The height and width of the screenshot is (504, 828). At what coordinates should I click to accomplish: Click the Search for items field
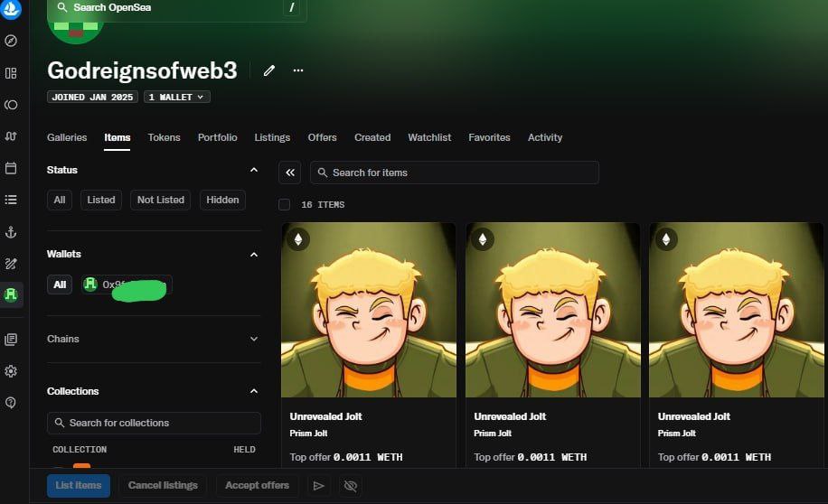[455, 173]
